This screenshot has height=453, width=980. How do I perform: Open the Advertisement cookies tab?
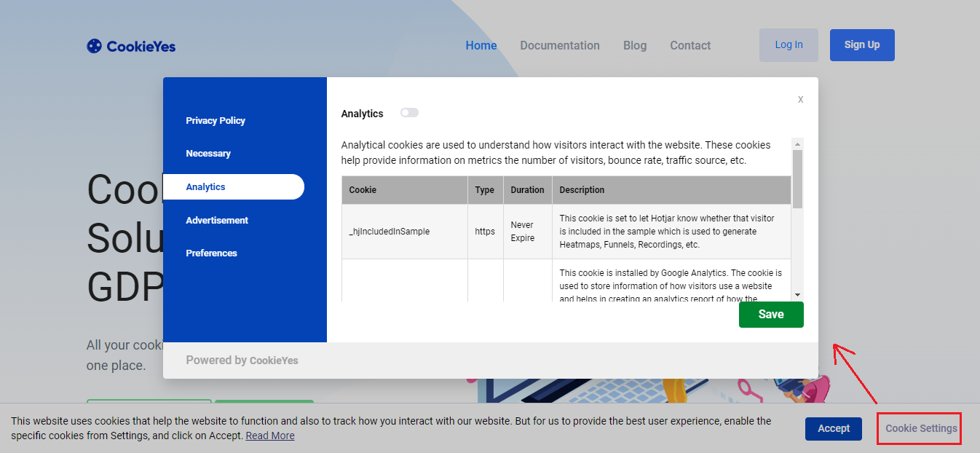(x=217, y=220)
